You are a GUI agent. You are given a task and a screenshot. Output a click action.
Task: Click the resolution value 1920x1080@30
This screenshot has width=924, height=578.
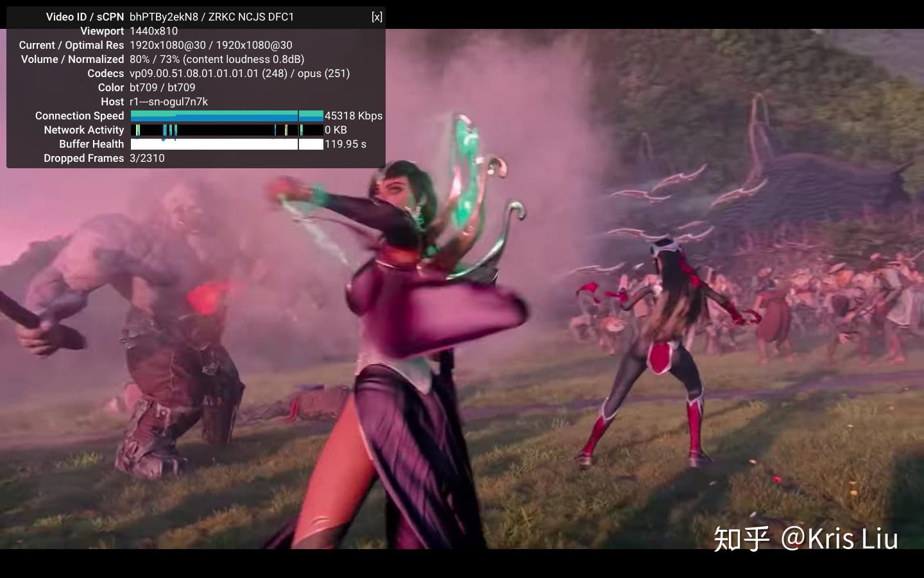pos(211,45)
